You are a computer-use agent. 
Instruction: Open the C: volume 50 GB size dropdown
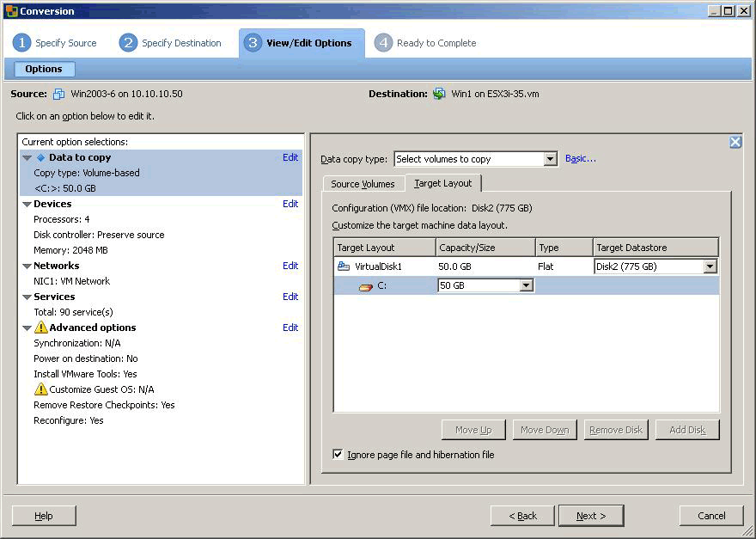click(x=527, y=285)
